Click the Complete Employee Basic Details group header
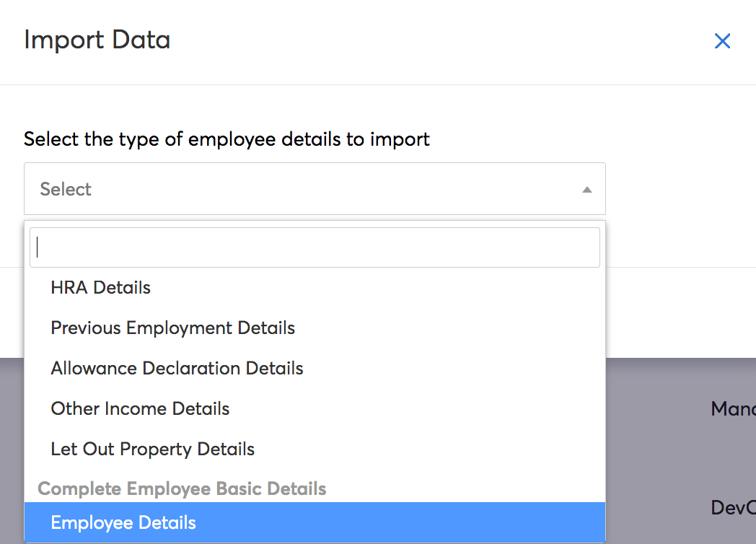The height and width of the screenshot is (544, 756). (x=182, y=488)
